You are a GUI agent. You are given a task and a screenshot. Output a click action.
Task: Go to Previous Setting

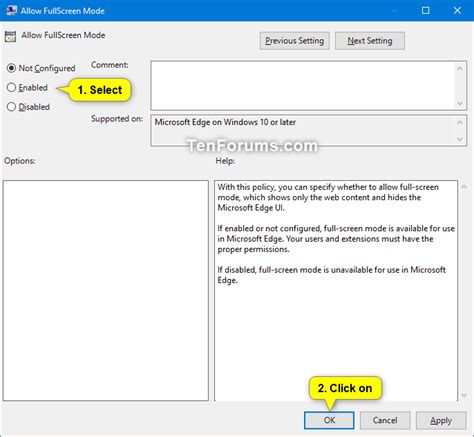coord(295,41)
